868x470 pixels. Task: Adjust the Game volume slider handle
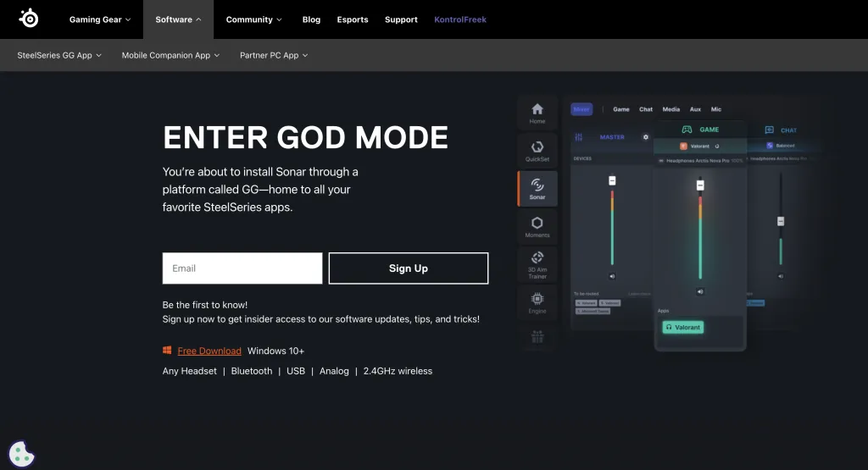(x=700, y=185)
